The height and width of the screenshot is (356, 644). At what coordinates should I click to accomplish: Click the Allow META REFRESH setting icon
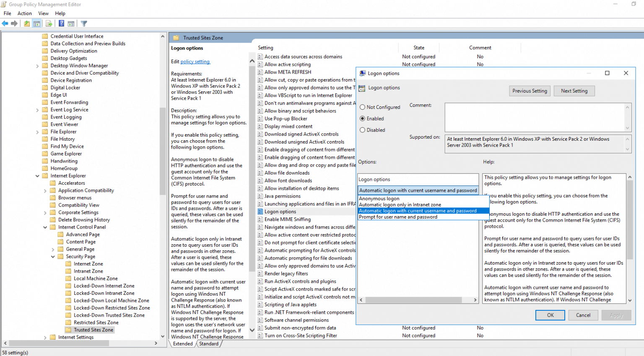260,72
